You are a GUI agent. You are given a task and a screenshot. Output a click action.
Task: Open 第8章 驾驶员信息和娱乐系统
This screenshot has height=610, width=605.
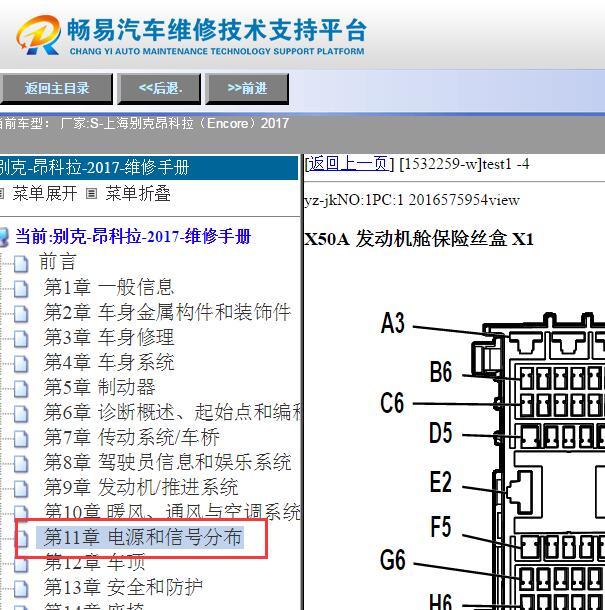coord(167,462)
